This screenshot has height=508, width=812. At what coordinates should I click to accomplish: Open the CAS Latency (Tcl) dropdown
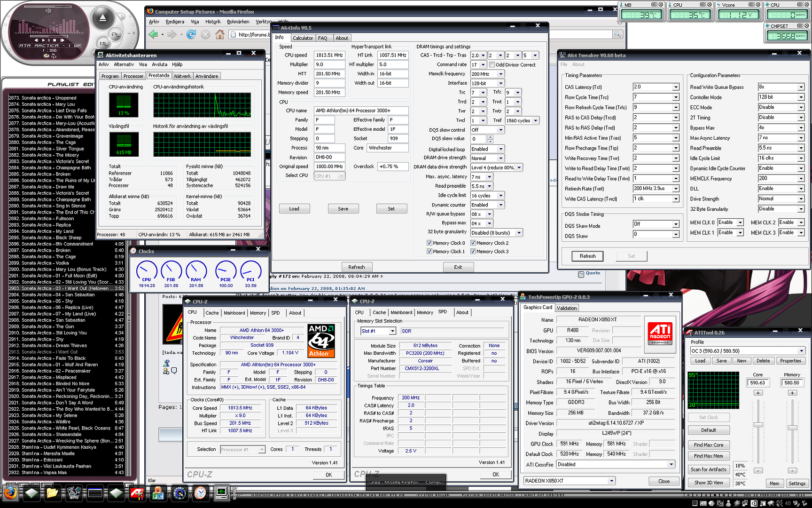coord(676,87)
